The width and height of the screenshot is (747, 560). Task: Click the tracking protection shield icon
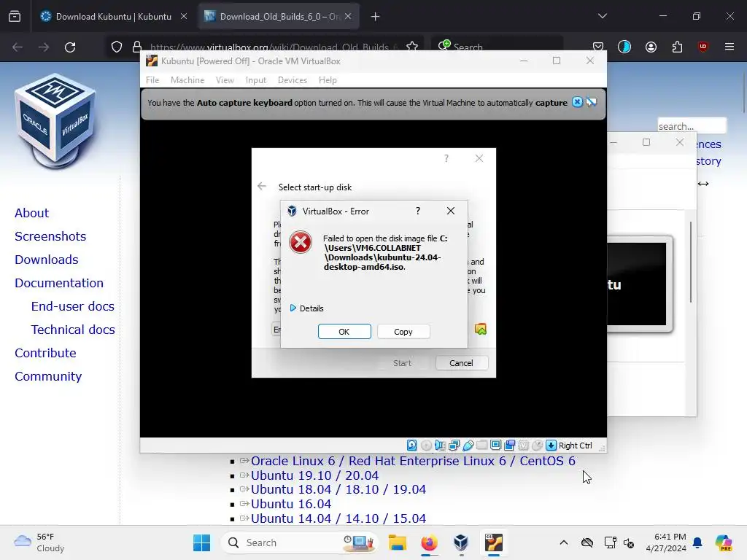(117, 47)
